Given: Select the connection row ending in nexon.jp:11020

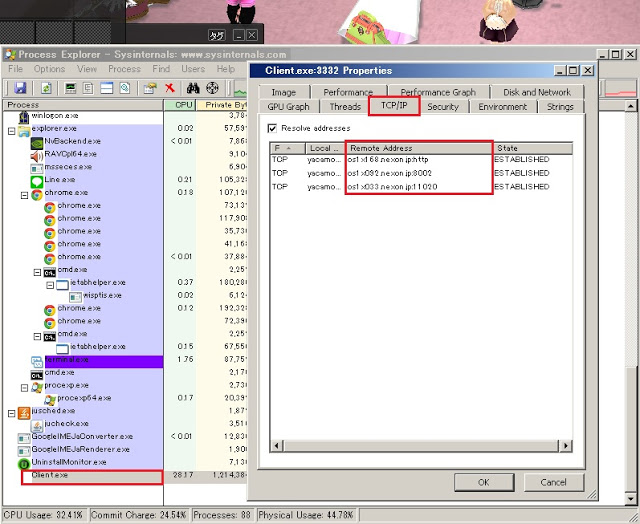Looking at the screenshot, I should coord(421,187).
